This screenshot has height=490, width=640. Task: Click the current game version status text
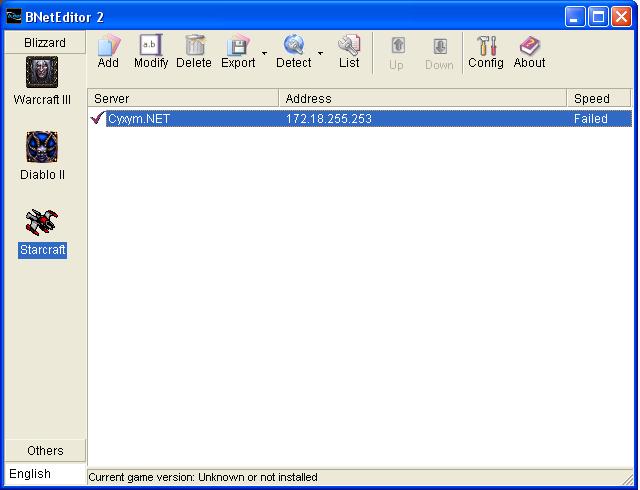pos(203,477)
